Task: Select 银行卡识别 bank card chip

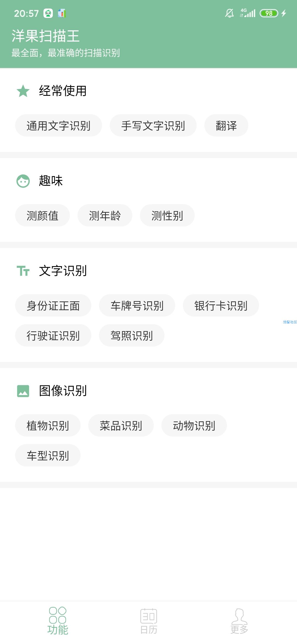Action: pos(221,305)
